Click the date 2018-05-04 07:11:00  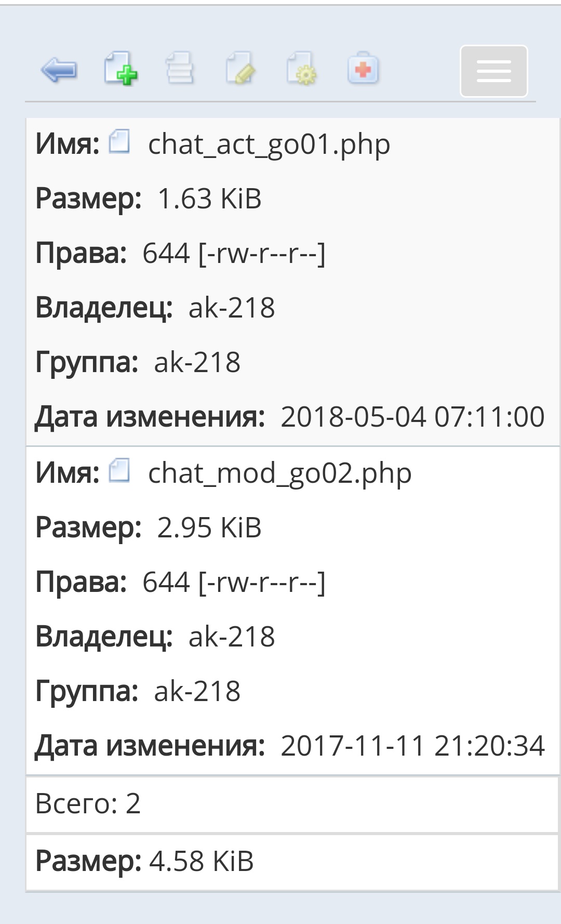(412, 417)
